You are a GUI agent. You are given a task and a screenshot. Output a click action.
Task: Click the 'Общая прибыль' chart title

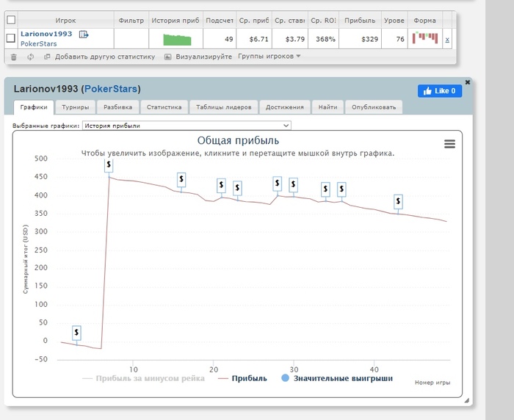point(238,140)
